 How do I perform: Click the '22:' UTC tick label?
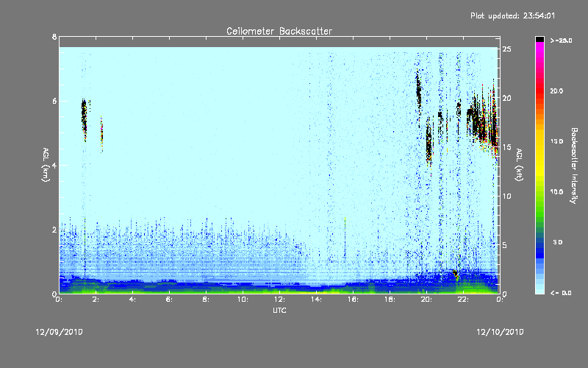(x=464, y=300)
